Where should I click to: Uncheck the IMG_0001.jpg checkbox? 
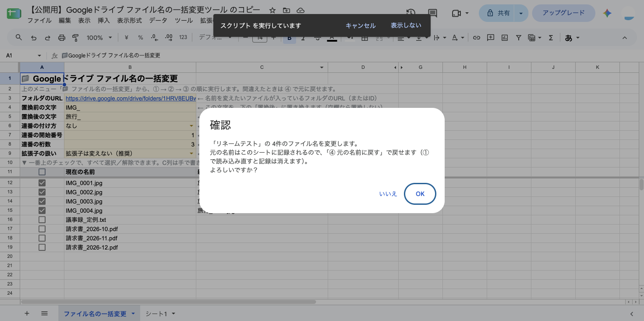(x=42, y=183)
